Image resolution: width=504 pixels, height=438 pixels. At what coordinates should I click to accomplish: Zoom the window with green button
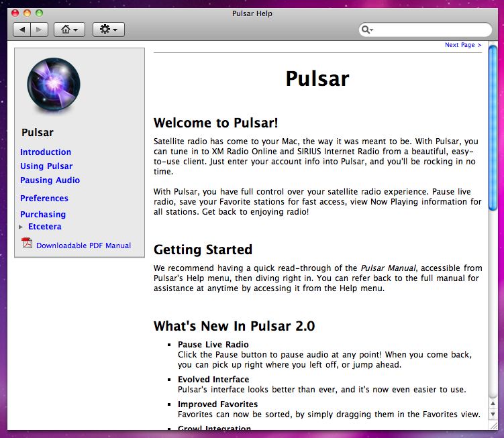click(39, 13)
